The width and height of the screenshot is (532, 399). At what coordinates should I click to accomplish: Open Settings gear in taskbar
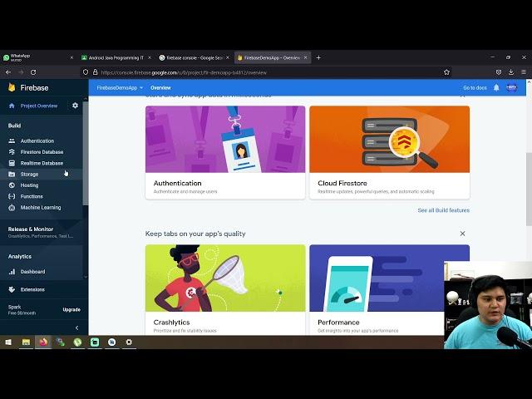129,342
